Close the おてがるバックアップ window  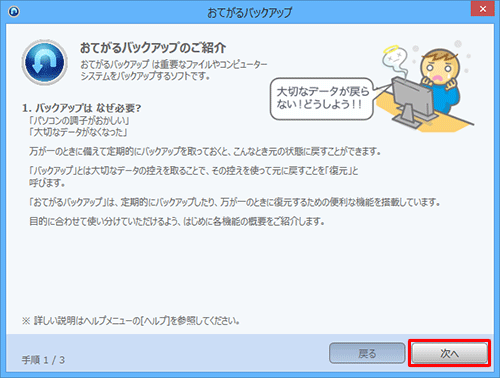point(482,9)
